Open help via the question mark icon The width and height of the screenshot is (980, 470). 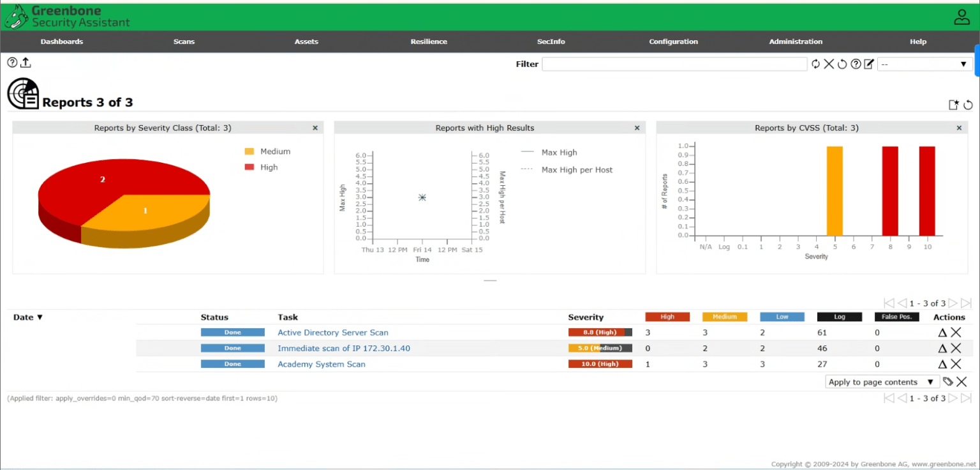(11, 62)
